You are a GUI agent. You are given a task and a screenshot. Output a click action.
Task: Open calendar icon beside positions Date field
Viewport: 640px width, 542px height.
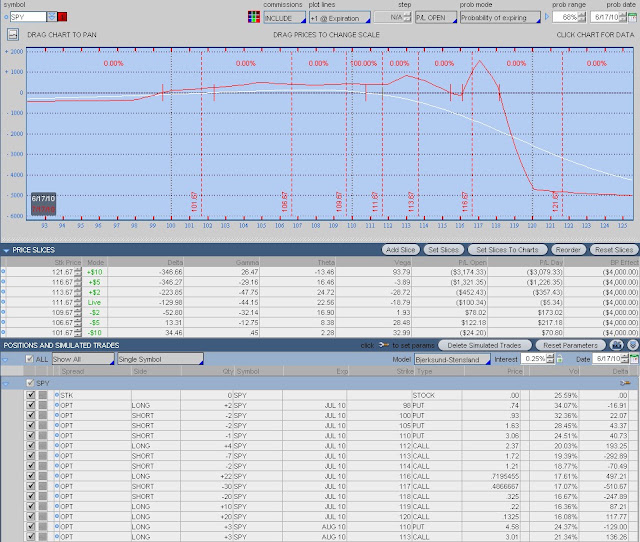[x=634, y=359]
